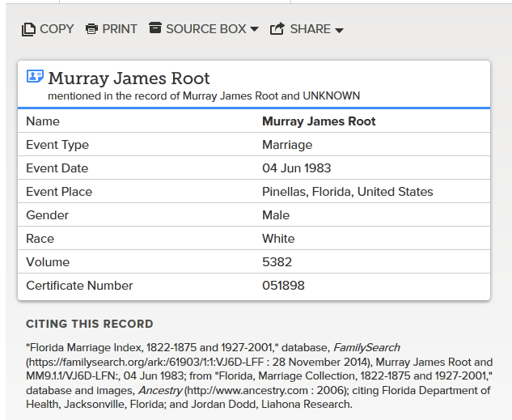Select the date 04 Jun 1983
The image size is (512, 420).
point(297,168)
